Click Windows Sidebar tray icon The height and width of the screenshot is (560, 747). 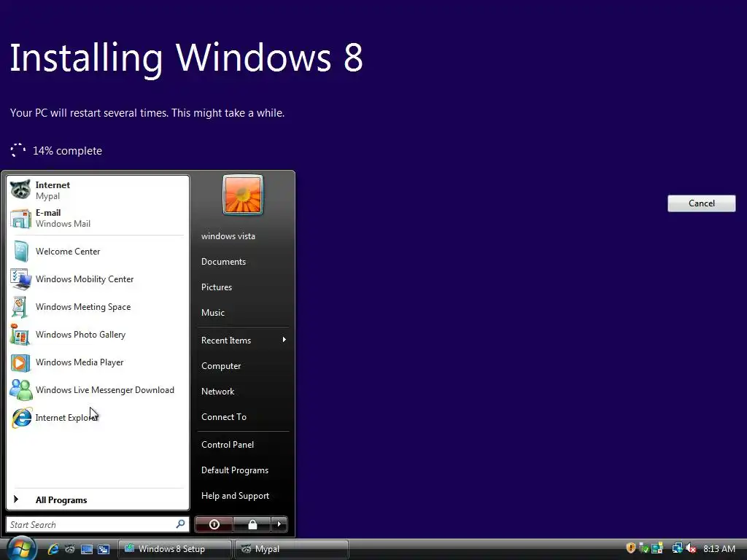[x=657, y=548]
